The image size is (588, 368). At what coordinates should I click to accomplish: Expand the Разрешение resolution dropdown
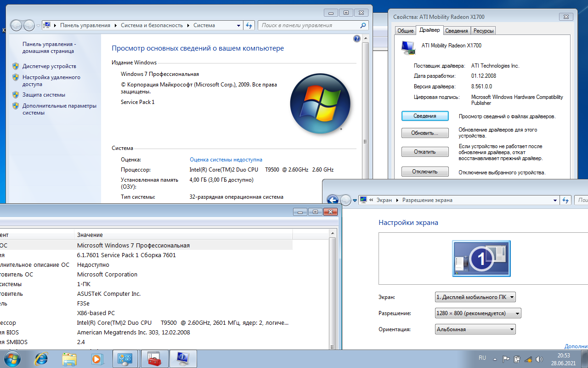point(478,313)
